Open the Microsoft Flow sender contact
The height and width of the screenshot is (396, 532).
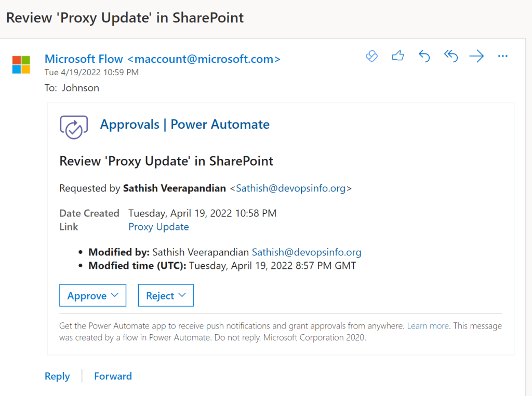click(x=162, y=59)
